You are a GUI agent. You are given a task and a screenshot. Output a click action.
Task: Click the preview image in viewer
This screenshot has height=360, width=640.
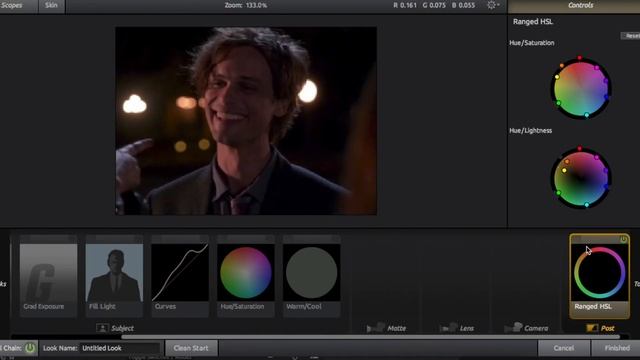point(246,121)
